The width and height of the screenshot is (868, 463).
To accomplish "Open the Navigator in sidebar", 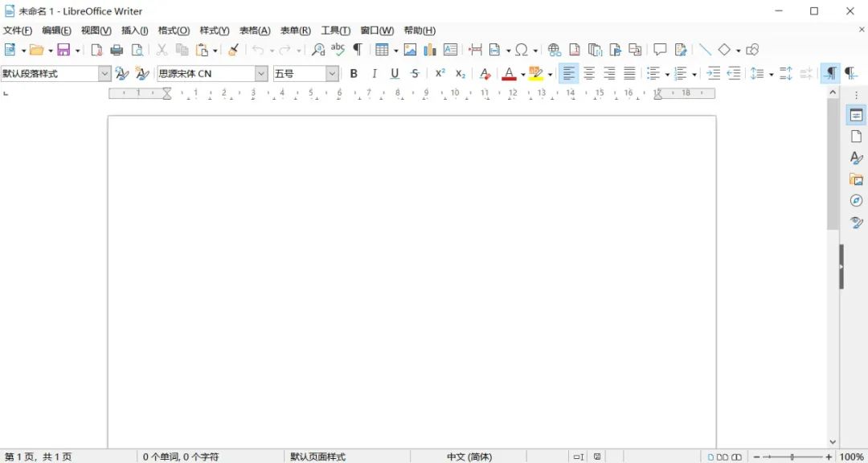I will (x=856, y=200).
